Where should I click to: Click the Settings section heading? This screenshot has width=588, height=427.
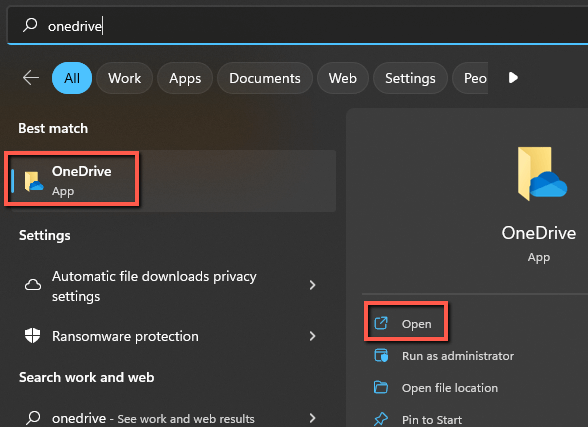click(x=45, y=235)
